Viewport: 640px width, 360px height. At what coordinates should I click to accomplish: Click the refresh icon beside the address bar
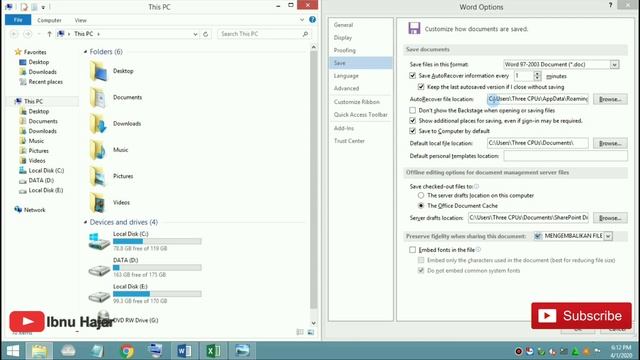coord(206,34)
